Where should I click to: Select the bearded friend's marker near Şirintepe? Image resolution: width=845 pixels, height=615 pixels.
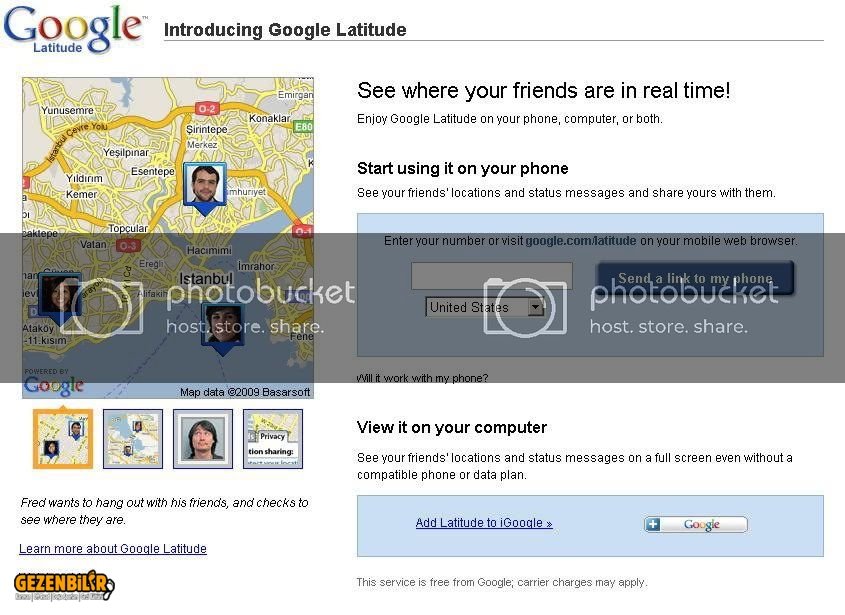tap(205, 185)
